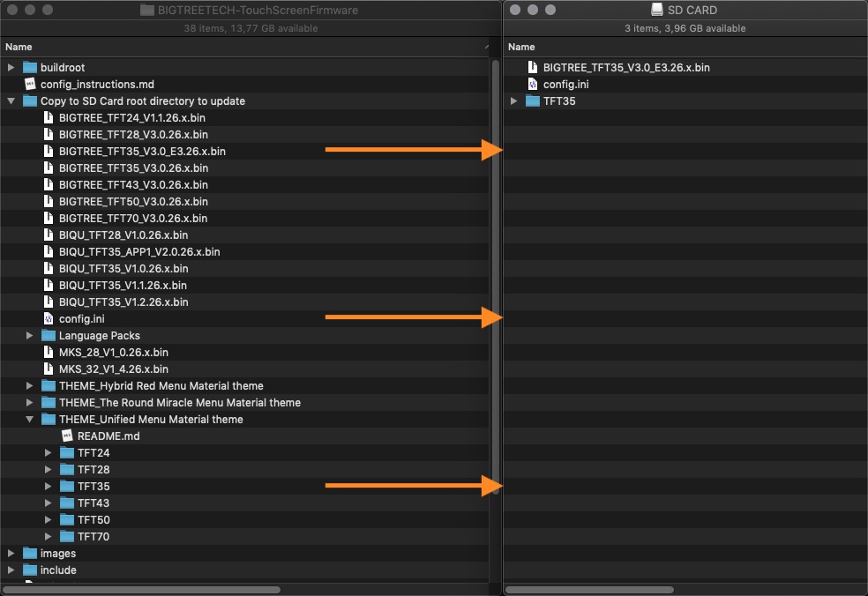Expand the TFT35 folder in the SD CARD window
Viewport: 868px width, 596px height.
[513, 101]
